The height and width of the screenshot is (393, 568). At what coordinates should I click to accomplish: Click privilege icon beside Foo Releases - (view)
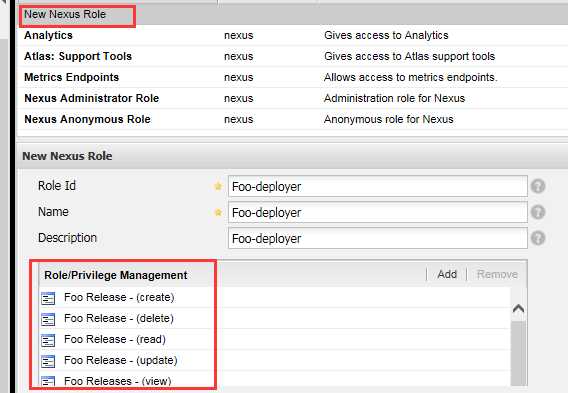(48, 381)
